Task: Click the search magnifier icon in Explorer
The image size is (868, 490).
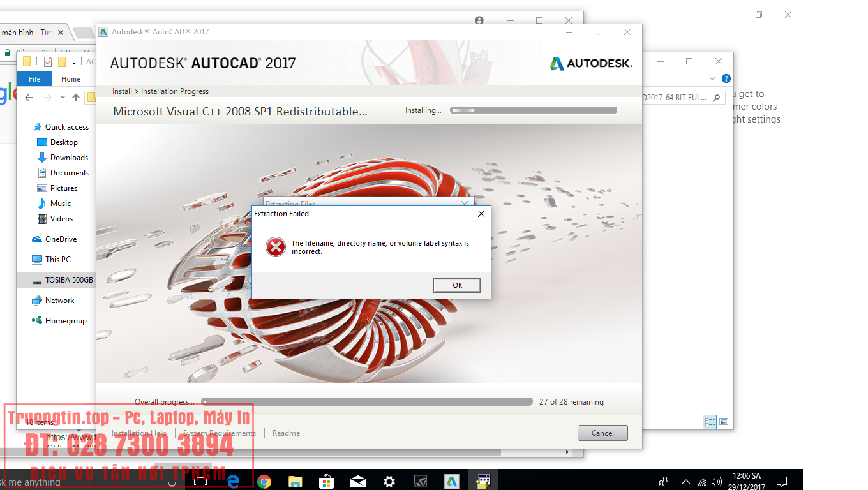Action: 717,98
